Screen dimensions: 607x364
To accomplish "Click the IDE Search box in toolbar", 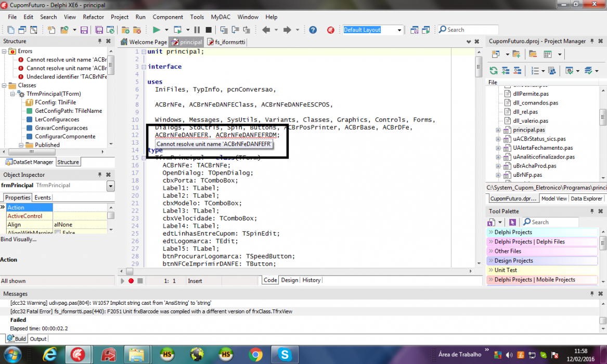I will 469,30.
